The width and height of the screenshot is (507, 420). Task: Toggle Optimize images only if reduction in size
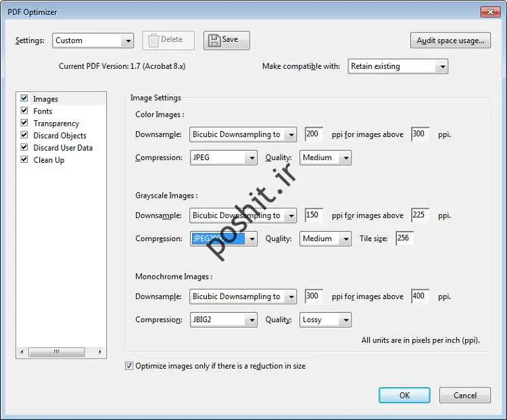129,366
